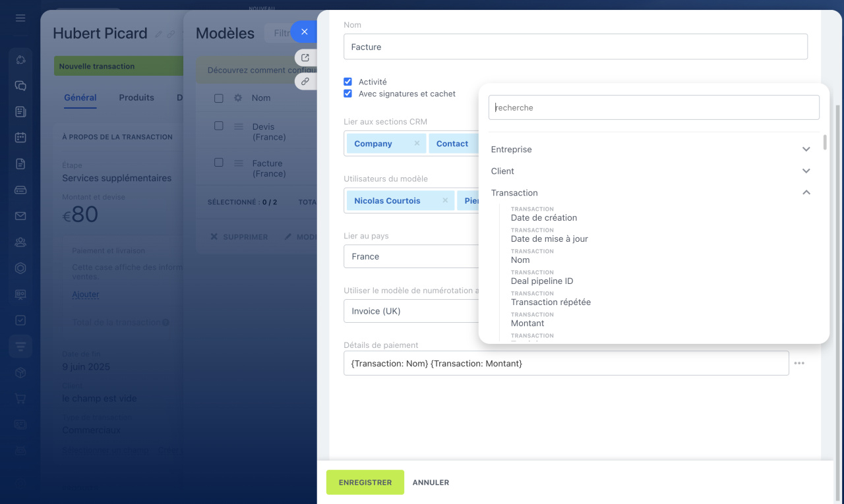Expand the Entreprise section

806,150
